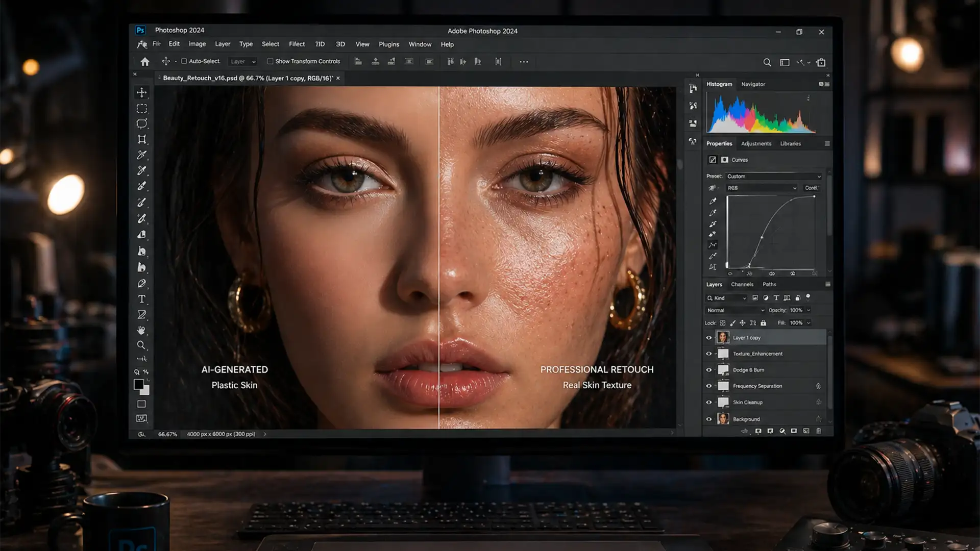Open the search magnifier icon top right
The width and height of the screenshot is (980, 551).
pyautogui.click(x=767, y=62)
